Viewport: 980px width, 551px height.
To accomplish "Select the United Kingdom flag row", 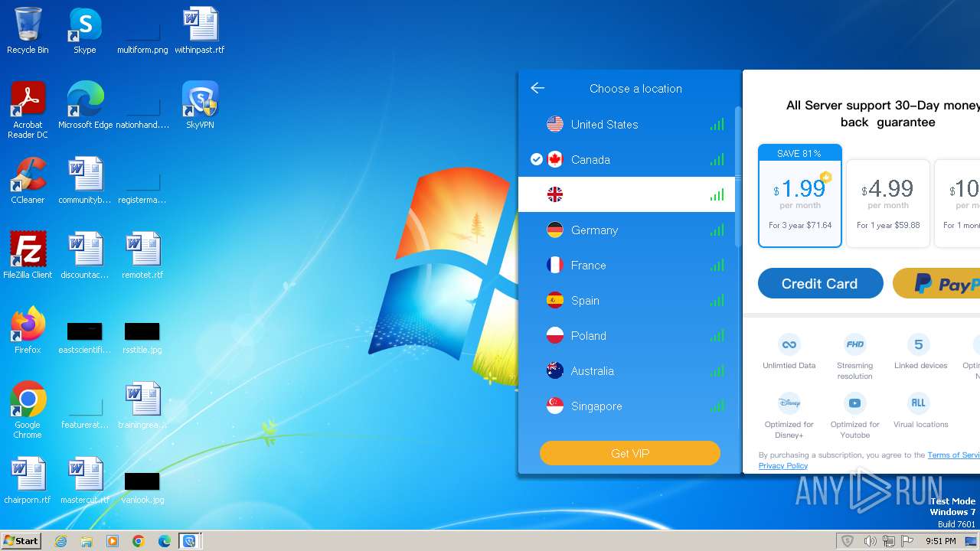I will tap(626, 194).
